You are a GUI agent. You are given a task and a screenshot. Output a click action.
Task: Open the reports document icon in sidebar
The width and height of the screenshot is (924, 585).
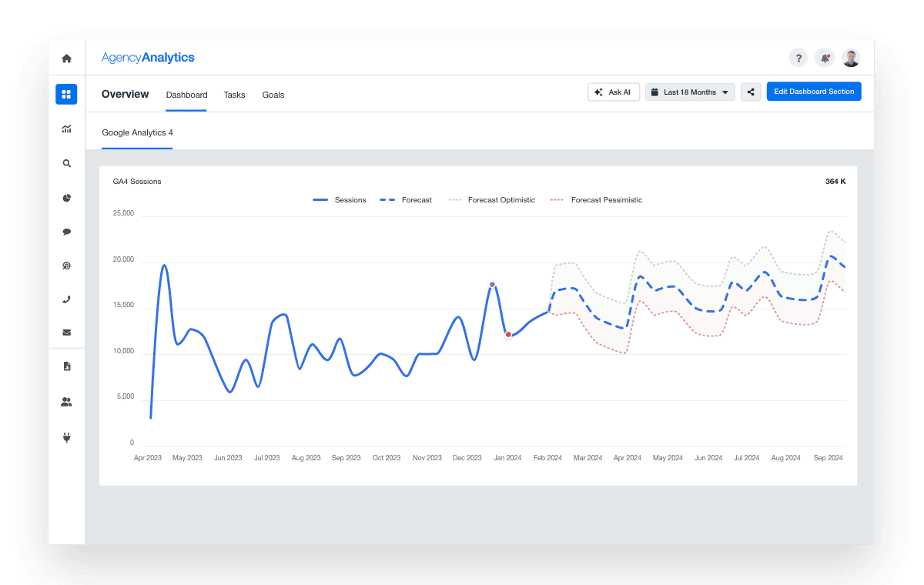click(x=66, y=366)
